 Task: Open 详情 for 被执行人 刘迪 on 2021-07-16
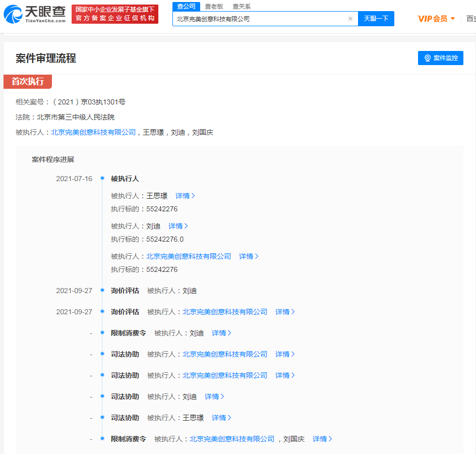pos(177,226)
